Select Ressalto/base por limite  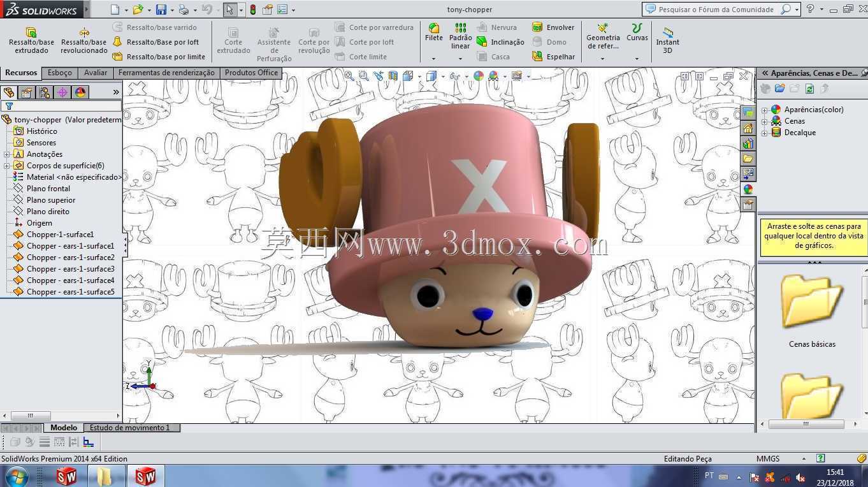tap(159, 57)
